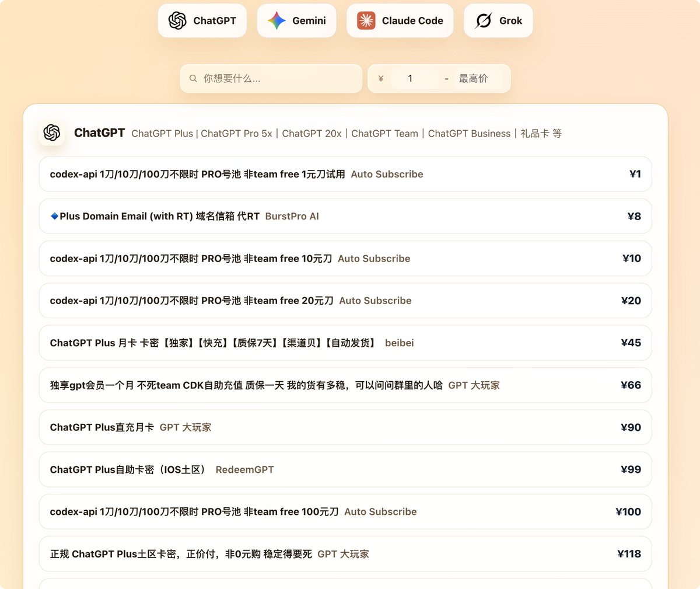Click the ¥45 price
700x589 pixels.
pos(631,343)
